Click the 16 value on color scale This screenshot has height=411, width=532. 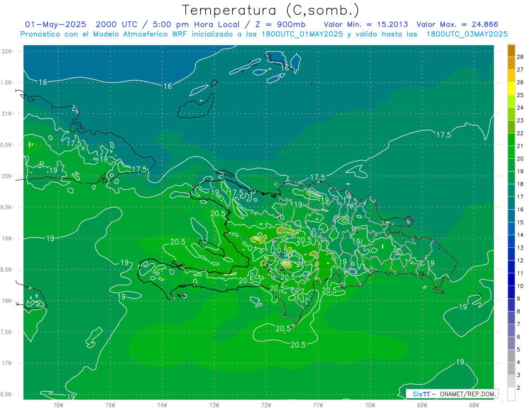(520, 209)
